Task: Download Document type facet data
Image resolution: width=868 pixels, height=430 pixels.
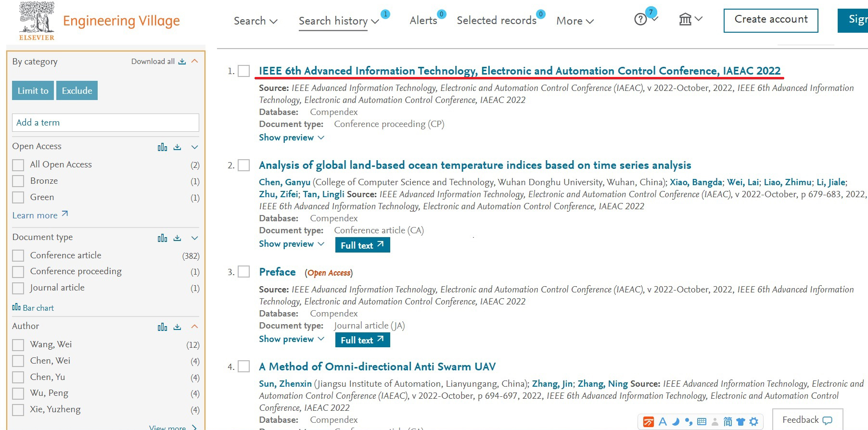Action: (177, 238)
